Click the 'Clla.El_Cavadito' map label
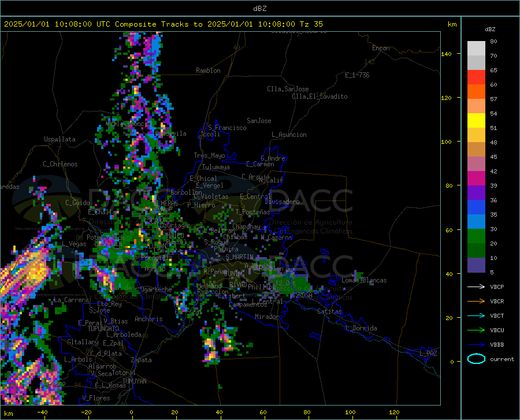Image resolution: width=520 pixels, height=420 pixels. click(x=320, y=96)
